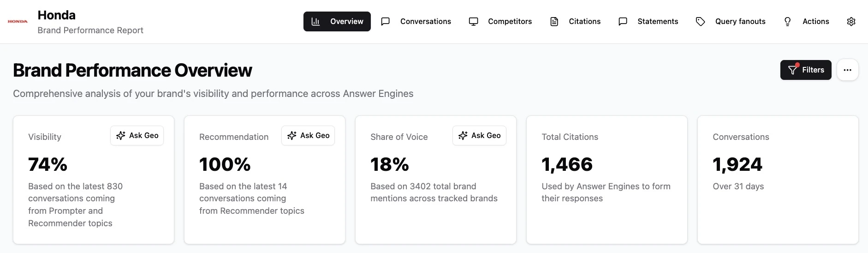Click 'Based on the latest 14' description
Screen dimensions: 868x253
[252, 199]
